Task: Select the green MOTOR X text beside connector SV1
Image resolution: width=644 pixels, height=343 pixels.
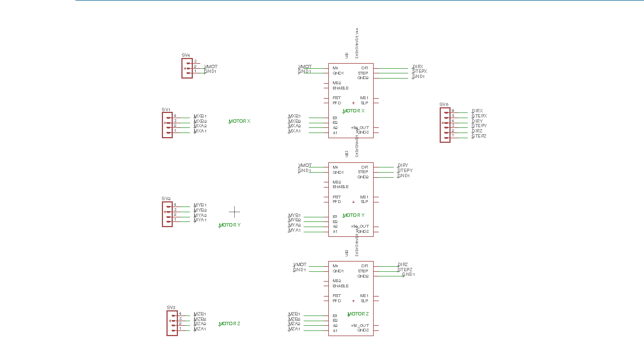Action: [239, 122]
